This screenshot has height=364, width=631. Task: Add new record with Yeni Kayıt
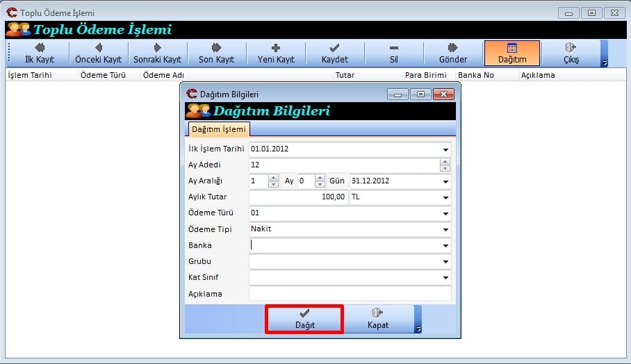point(276,53)
